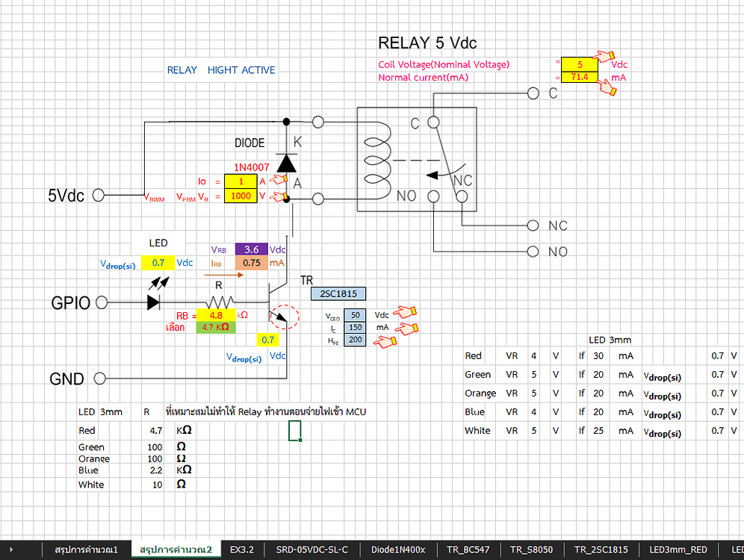
Task: Click the hand icon beside VR 1000 V
Action: pos(279,196)
